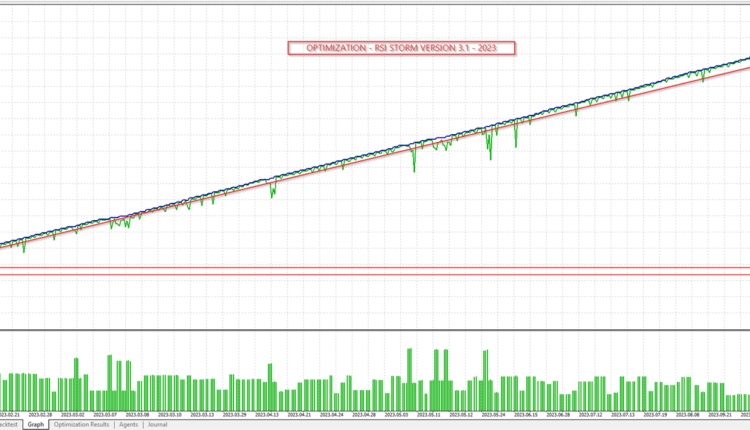Click the RSI Storm Version 3.1 title label
750x430 pixels.
(x=401, y=48)
